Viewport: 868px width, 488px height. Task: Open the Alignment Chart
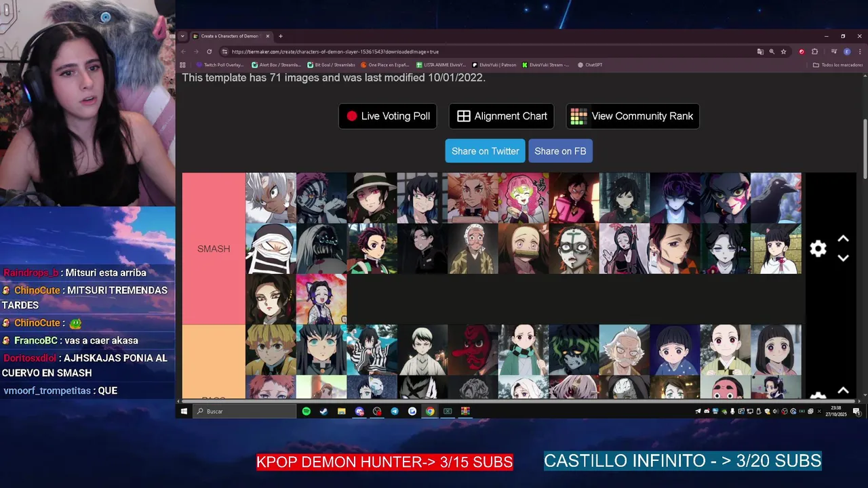click(502, 116)
